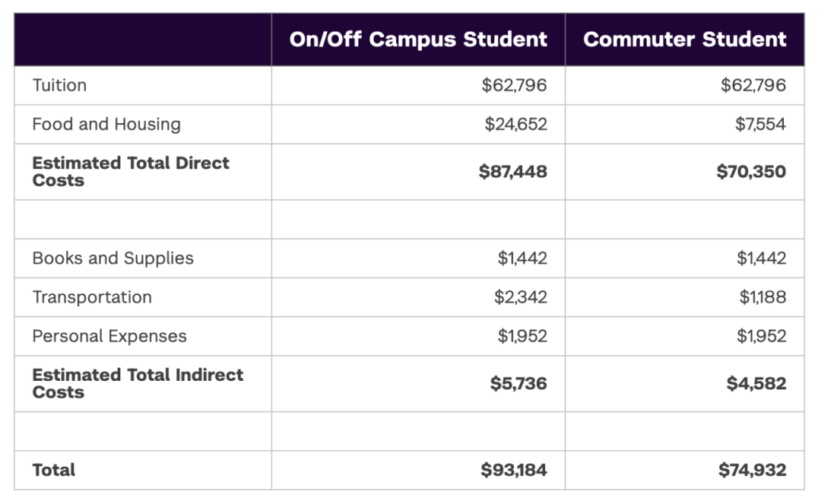821x504 pixels.
Task: Select the Estimated Total Direct Costs label
Action: coord(130,172)
